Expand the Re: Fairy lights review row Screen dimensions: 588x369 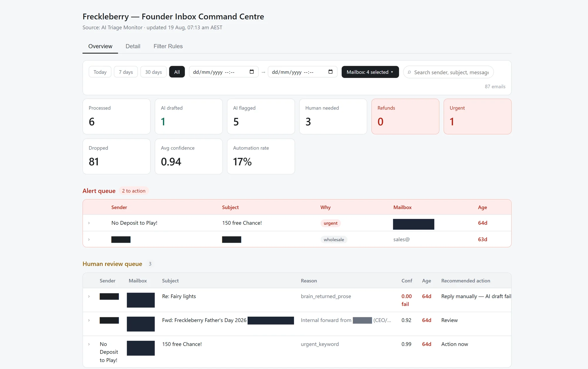[x=89, y=296]
